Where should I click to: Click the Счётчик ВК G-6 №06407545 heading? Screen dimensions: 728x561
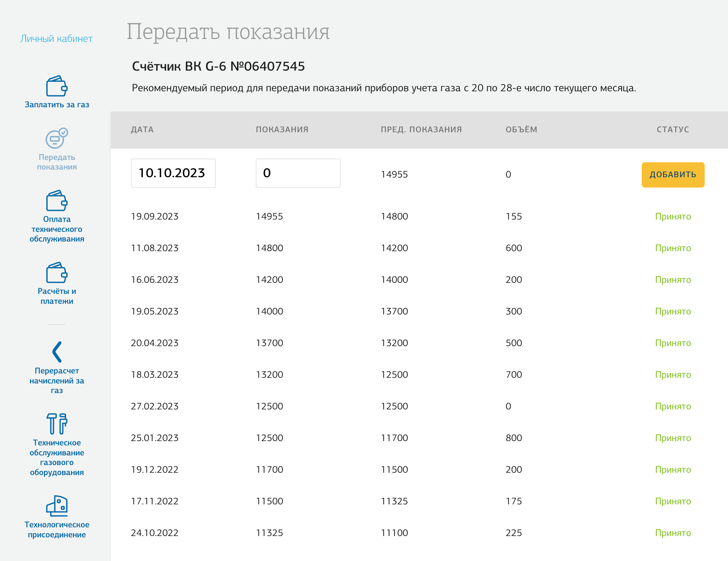(x=218, y=66)
